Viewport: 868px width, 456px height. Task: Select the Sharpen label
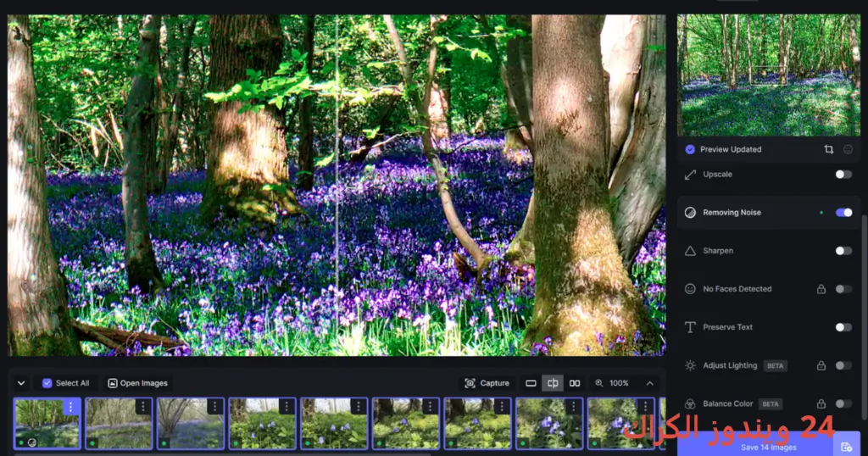[x=718, y=251]
